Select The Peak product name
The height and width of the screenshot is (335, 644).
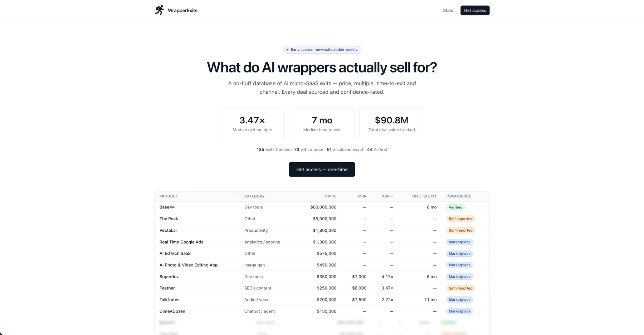click(169, 219)
